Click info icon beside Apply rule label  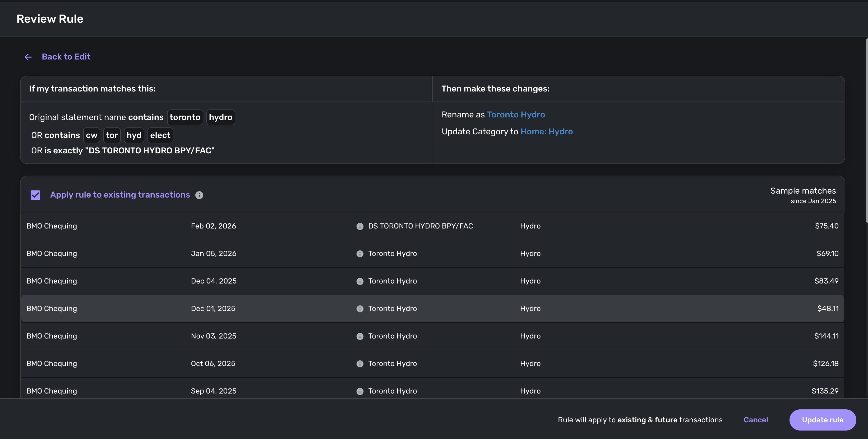click(x=199, y=195)
